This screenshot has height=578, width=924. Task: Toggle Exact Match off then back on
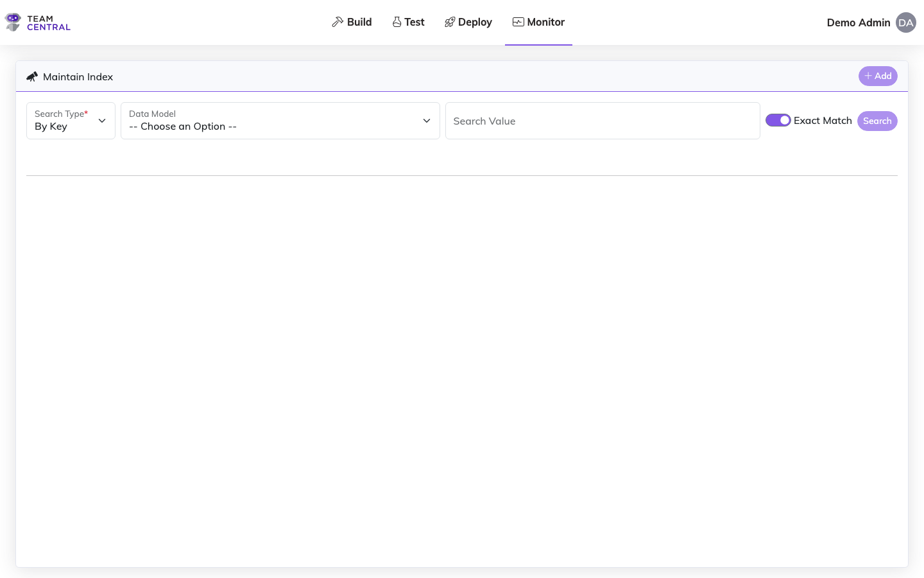[x=778, y=120]
